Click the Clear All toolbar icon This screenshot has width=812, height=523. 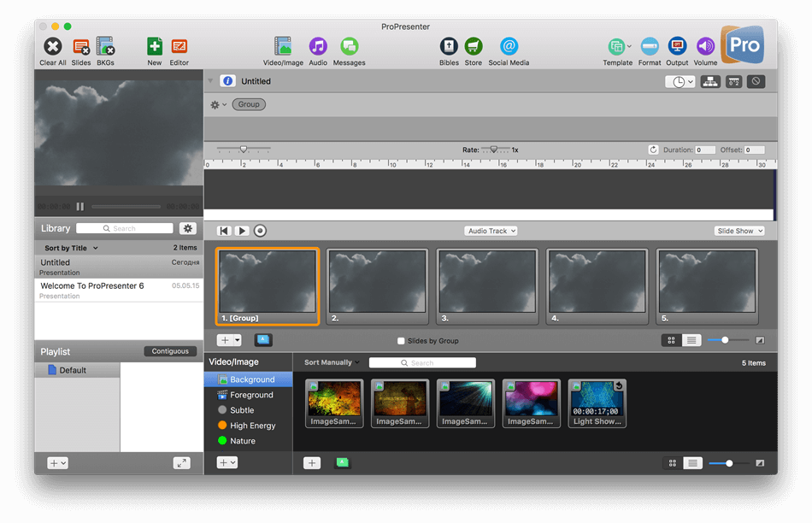coord(52,47)
